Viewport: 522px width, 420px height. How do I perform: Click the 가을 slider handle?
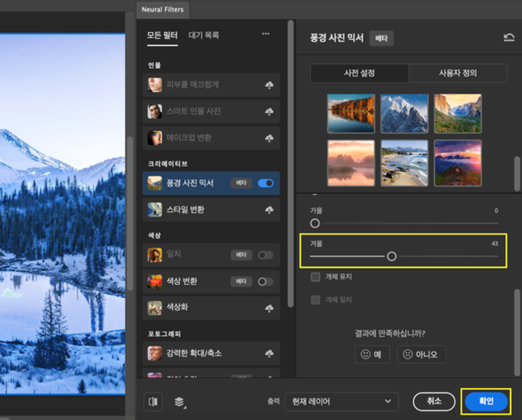pos(315,223)
